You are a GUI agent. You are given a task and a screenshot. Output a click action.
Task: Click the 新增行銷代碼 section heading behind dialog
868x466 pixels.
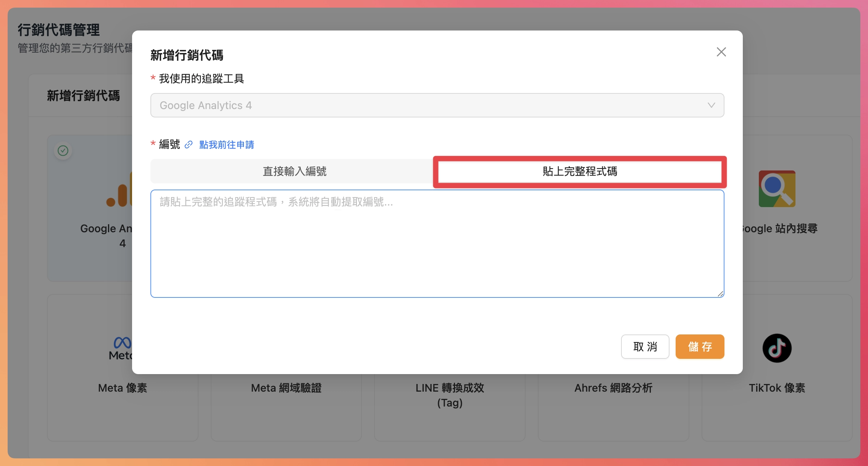click(x=83, y=96)
